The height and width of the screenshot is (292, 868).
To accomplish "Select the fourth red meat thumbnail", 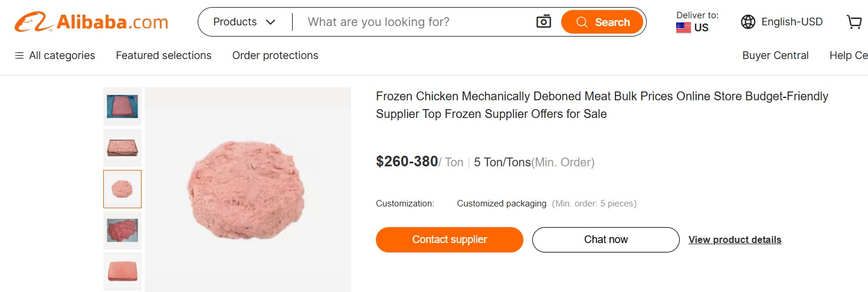I will 122,230.
